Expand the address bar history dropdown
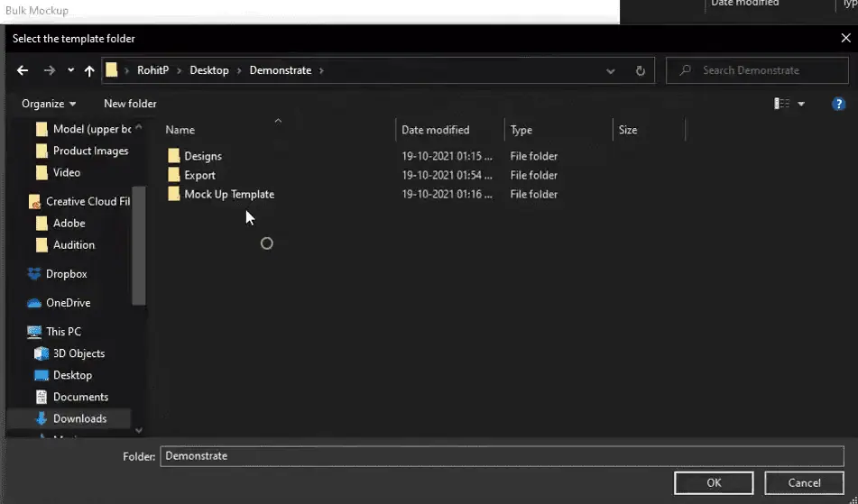858x504 pixels. coord(611,70)
